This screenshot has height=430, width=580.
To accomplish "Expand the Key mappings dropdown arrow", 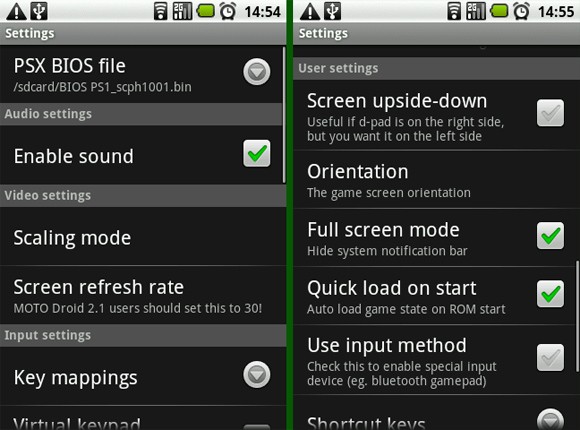I will pos(257,374).
